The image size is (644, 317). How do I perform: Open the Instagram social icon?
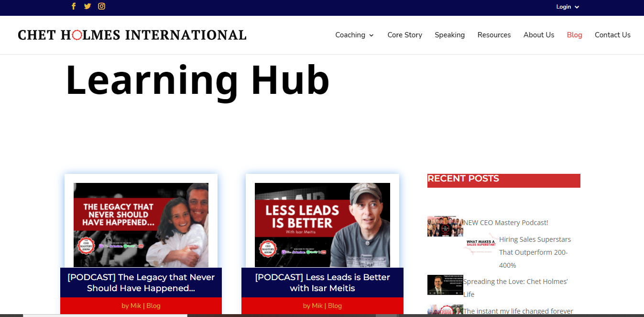[101, 6]
